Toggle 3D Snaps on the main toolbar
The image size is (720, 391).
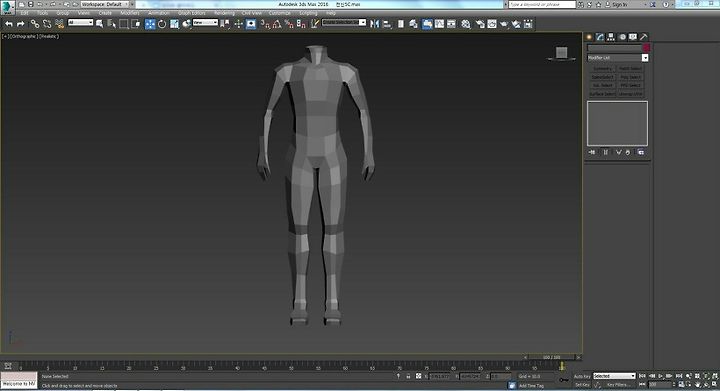point(265,24)
